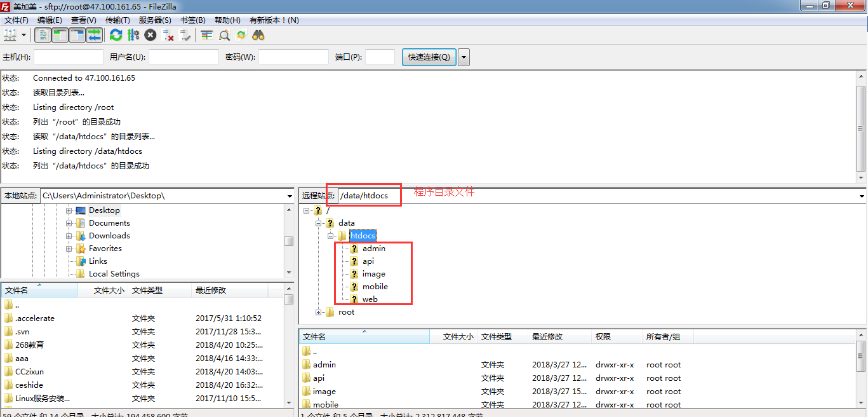
Task: Toggle the remote directory tree display
Action: coord(77,35)
